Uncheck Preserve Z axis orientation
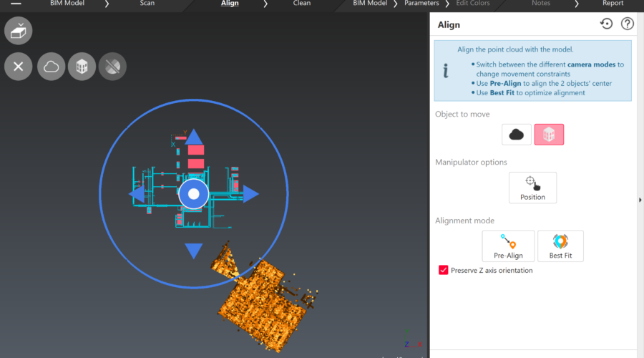Viewport: 644px width, 358px height. [x=444, y=271]
